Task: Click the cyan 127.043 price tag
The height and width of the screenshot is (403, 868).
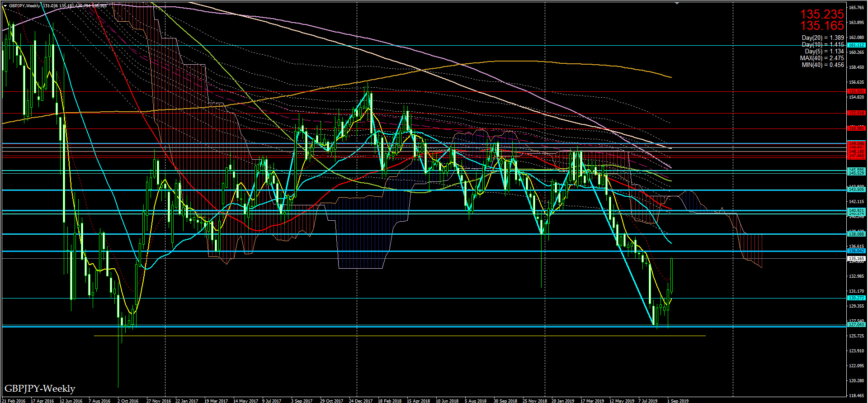Action: click(857, 325)
